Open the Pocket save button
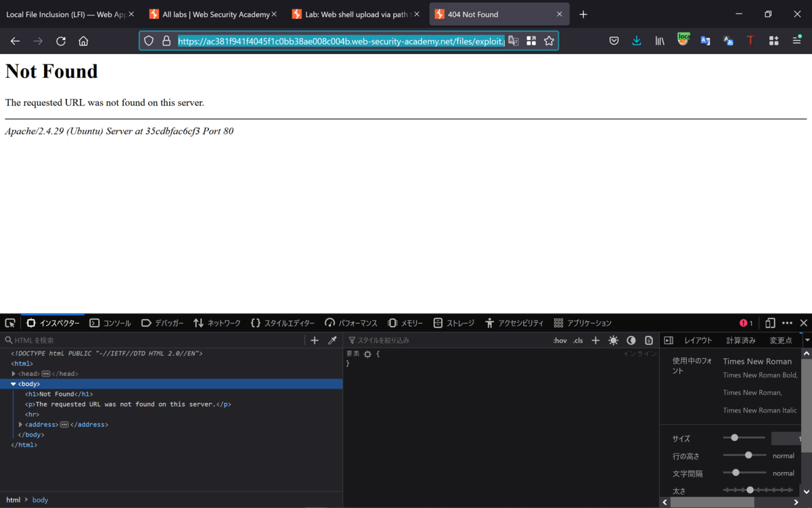Screen dimensions: 812x508 pyautogui.click(x=614, y=41)
